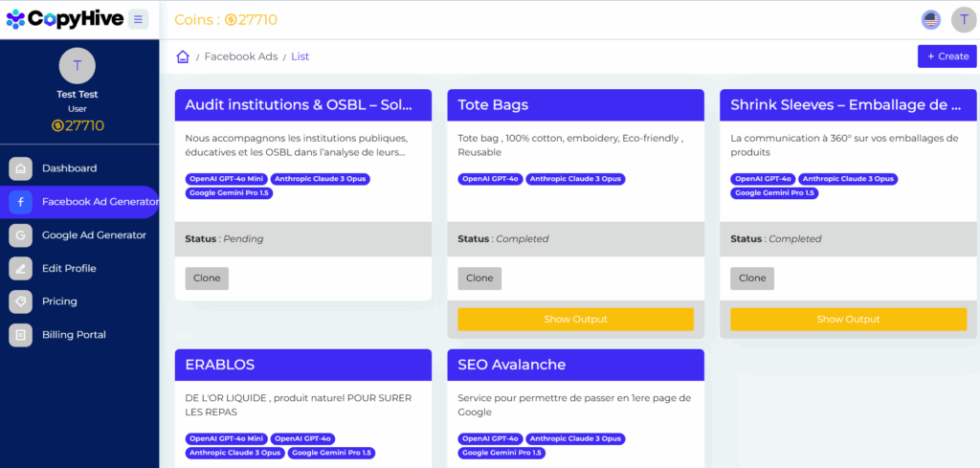Open the Google Ad Generator icon

pos(21,235)
